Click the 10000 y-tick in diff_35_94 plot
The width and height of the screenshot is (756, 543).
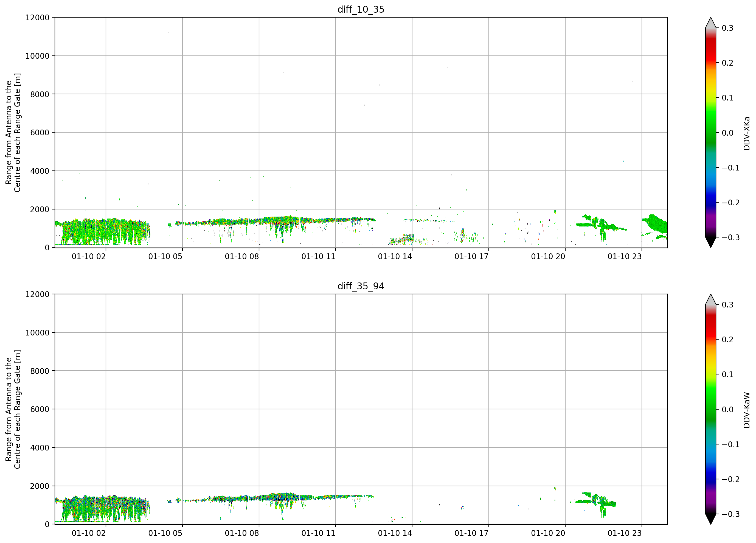tap(37, 332)
